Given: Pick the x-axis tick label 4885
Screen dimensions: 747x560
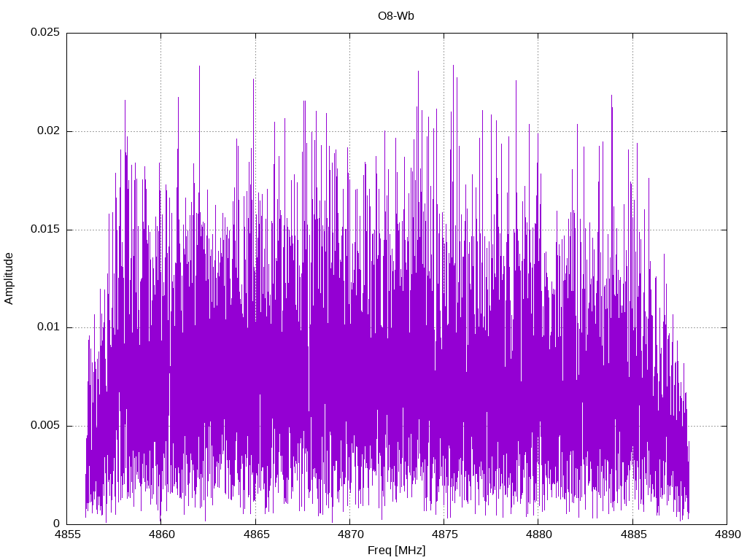Looking at the screenshot, I should click(x=632, y=534).
